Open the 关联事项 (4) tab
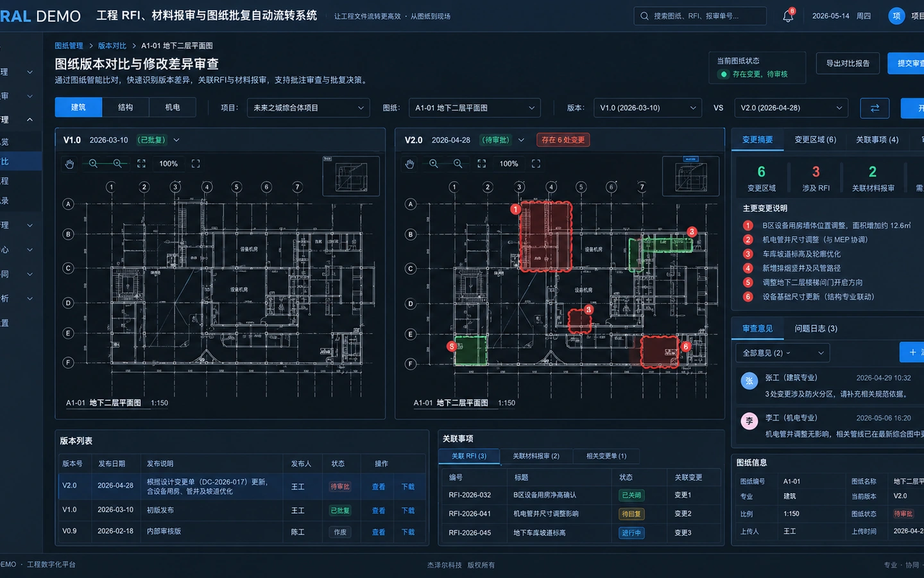924x578 pixels. [x=877, y=140]
